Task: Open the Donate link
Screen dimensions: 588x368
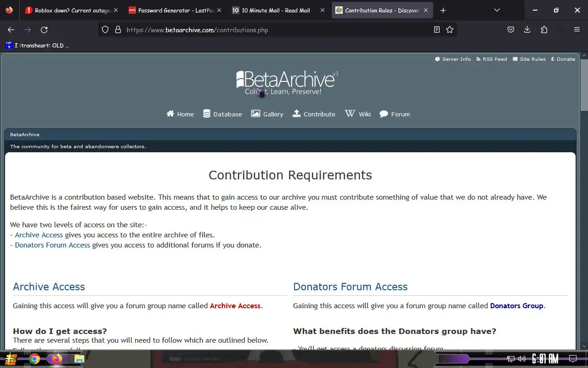Action: click(x=563, y=59)
